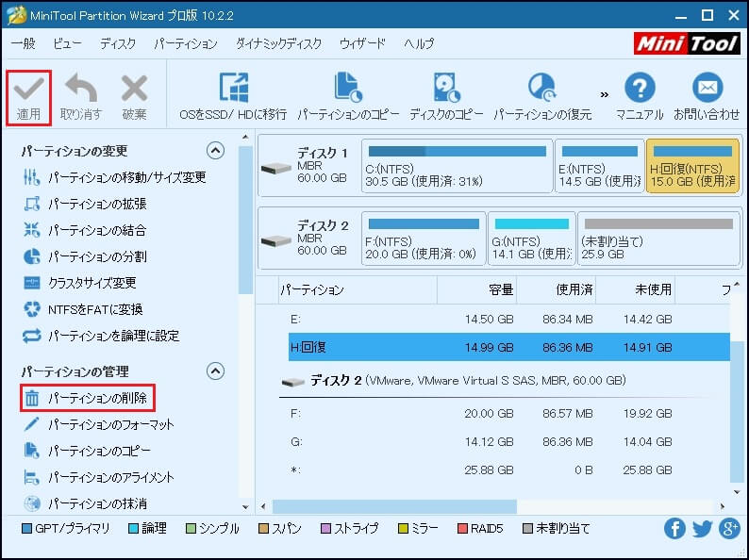749x560 pixels.
Task: Launch ディスクのコピー toolbar wizard
Action: click(446, 97)
